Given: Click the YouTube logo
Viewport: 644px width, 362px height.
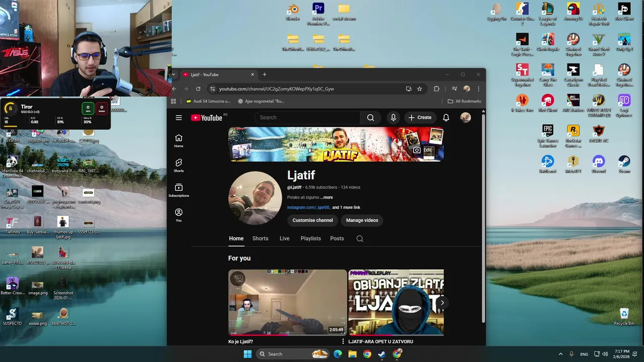Looking at the screenshot, I should (207, 118).
